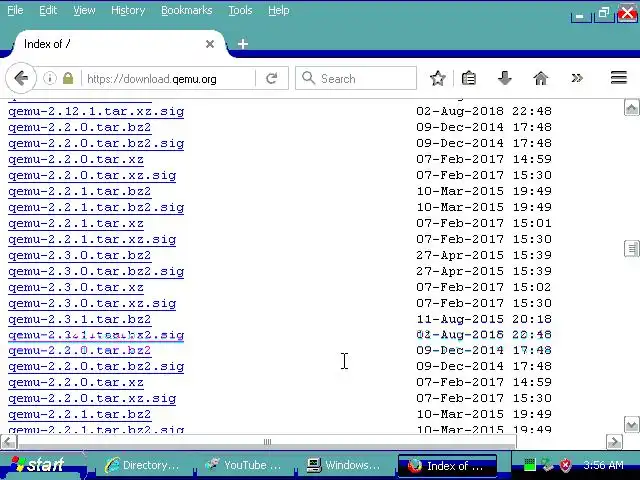The height and width of the screenshot is (480, 640).
Task: Click the vertical scrollbar thumb
Action: 631,248
